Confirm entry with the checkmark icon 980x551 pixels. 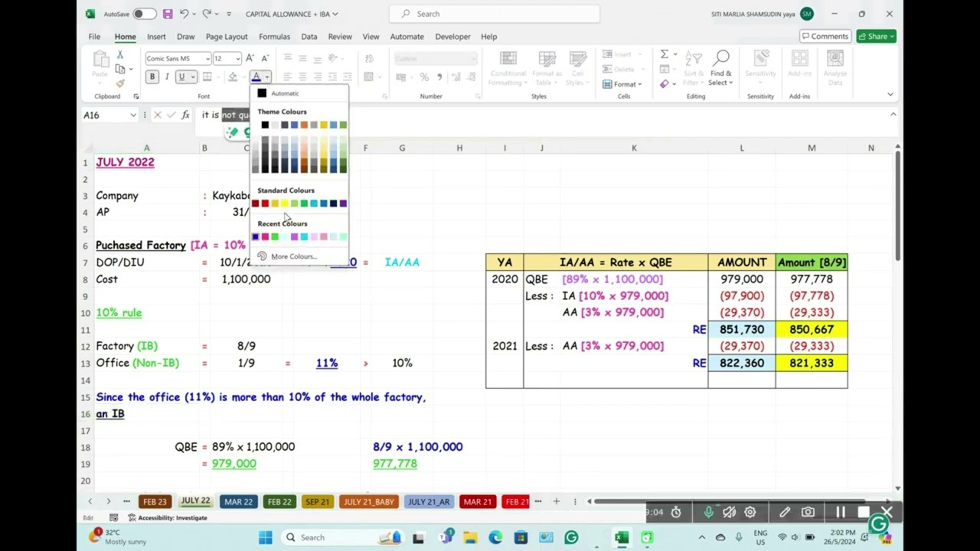(x=171, y=115)
